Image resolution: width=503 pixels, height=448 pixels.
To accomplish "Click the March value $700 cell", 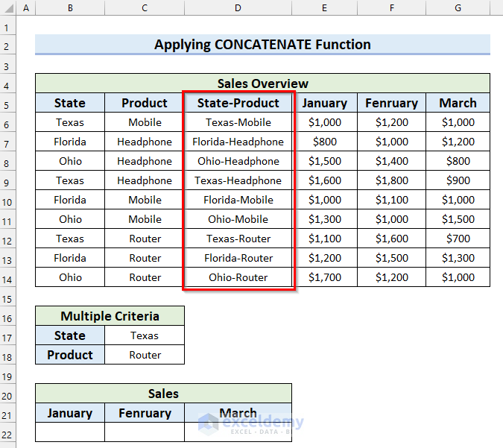I will (x=458, y=239).
